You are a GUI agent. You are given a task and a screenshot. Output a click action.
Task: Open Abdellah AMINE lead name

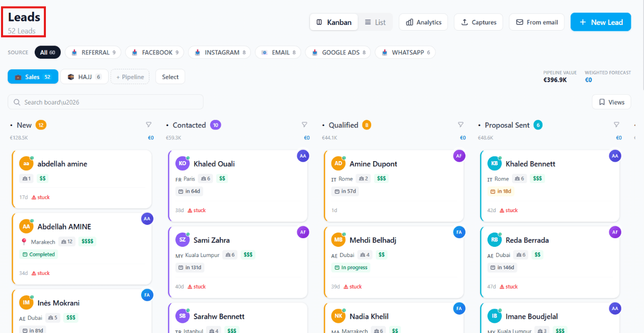64,226
